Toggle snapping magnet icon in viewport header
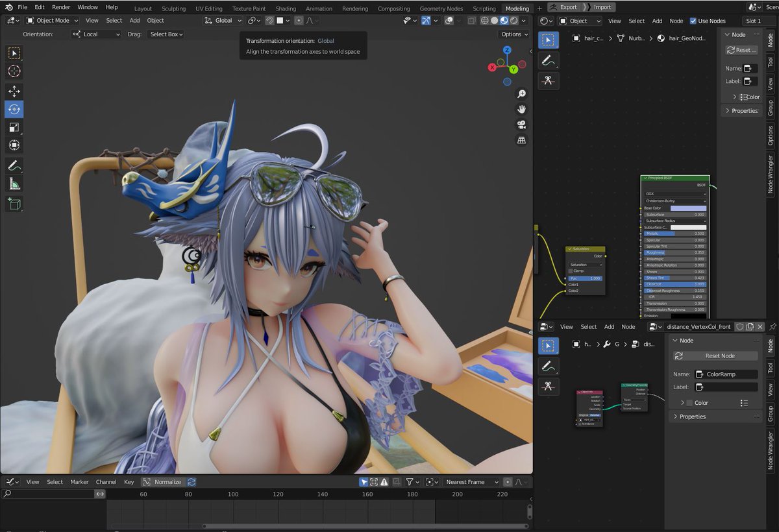This screenshot has height=532, width=779. pos(269,21)
